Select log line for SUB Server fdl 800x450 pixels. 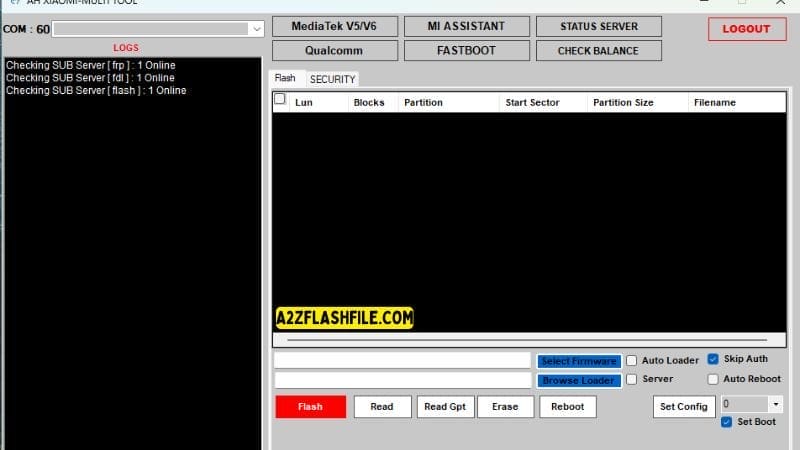pyautogui.click(x=90, y=78)
